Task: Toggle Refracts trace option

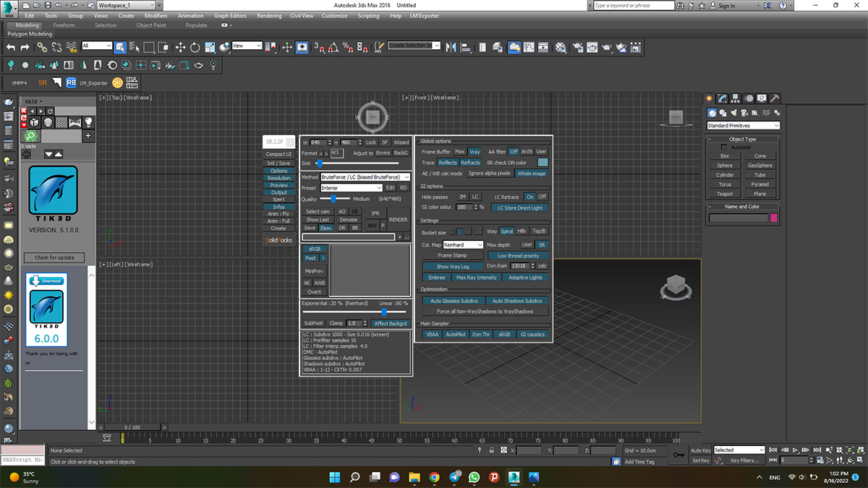Action: [471, 163]
